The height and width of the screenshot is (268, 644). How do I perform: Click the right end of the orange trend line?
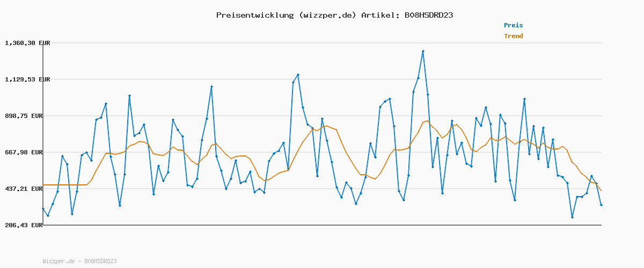click(x=601, y=190)
